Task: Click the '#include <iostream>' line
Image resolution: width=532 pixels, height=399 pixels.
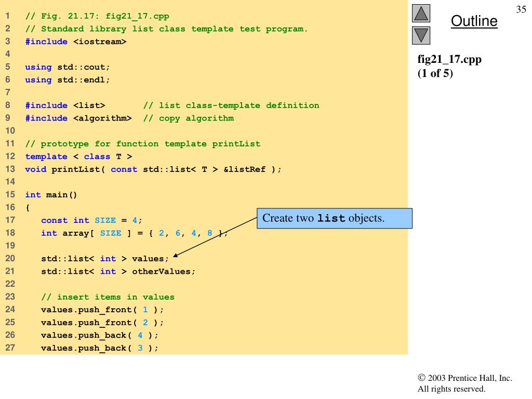Action: point(76,42)
